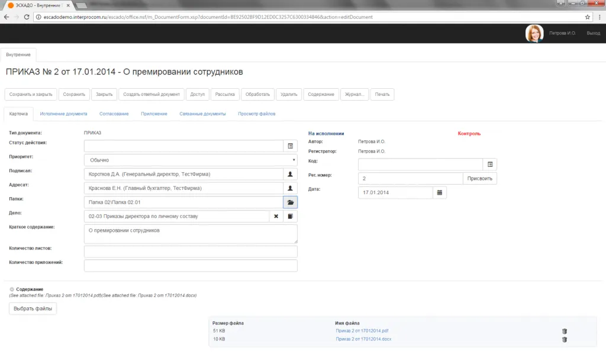Collapse the Содержание section toggle

click(12, 289)
